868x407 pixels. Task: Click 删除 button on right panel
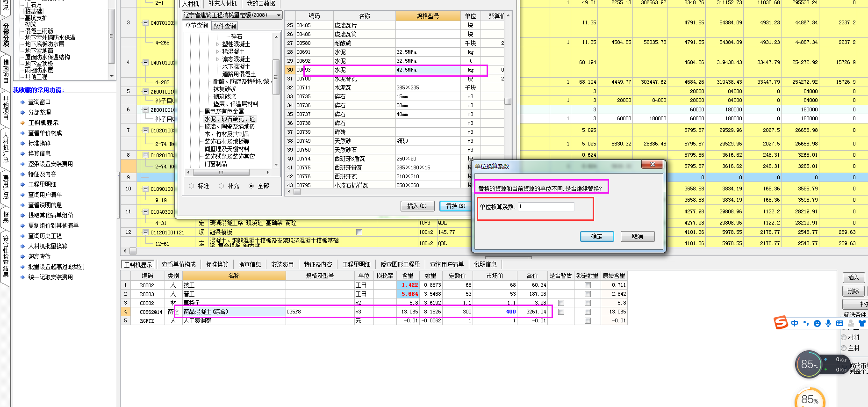click(854, 291)
